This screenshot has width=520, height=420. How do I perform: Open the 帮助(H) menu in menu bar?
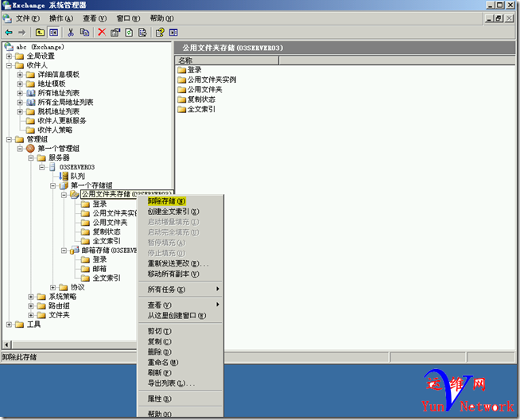162,18
